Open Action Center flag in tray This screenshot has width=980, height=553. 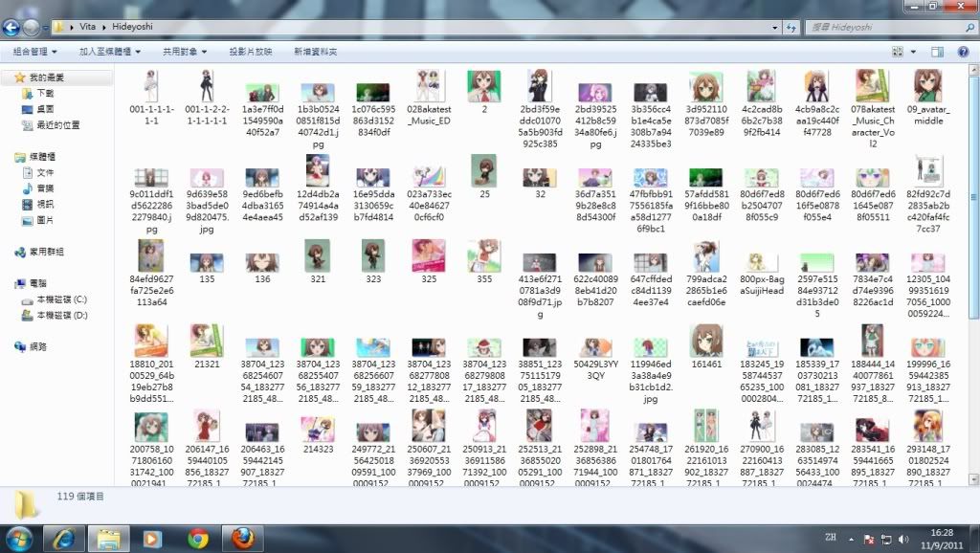click(x=869, y=539)
